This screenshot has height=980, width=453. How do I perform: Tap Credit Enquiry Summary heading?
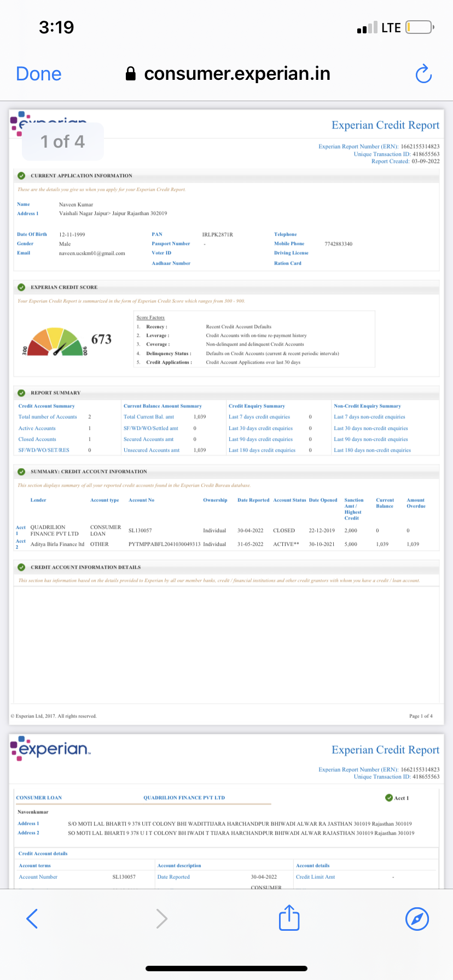(x=257, y=406)
